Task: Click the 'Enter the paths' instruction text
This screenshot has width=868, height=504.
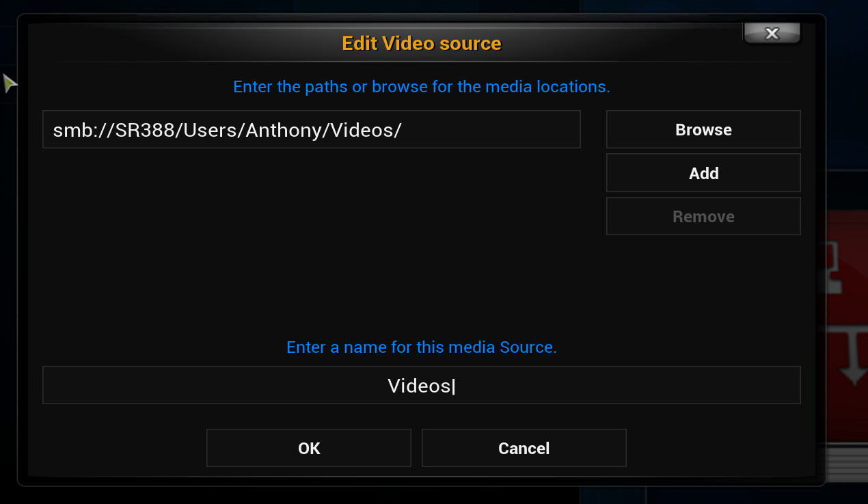Action: pyautogui.click(x=421, y=87)
